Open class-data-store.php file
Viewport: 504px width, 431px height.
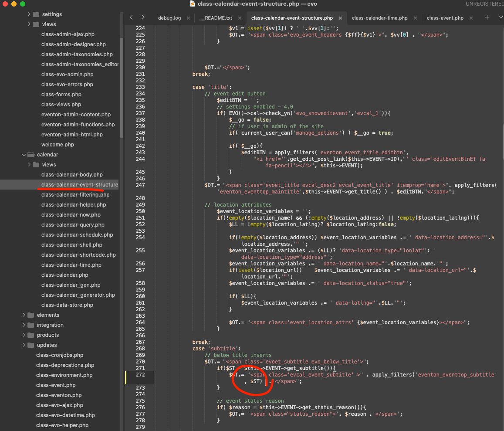pyautogui.click(x=67, y=305)
